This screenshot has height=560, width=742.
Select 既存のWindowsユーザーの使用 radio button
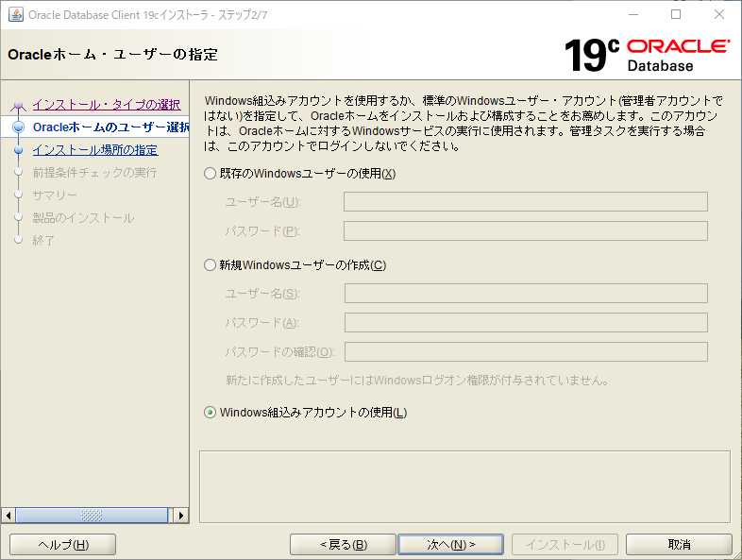click(x=211, y=174)
